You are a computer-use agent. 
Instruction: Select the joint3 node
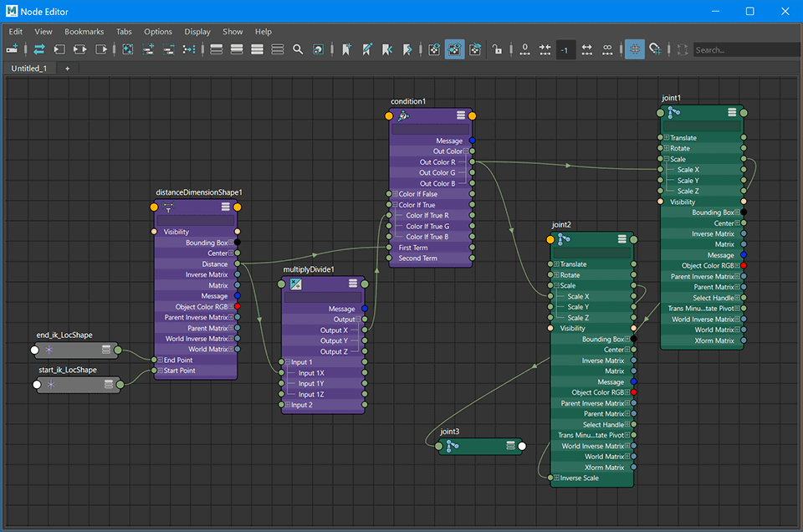click(x=480, y=447)
